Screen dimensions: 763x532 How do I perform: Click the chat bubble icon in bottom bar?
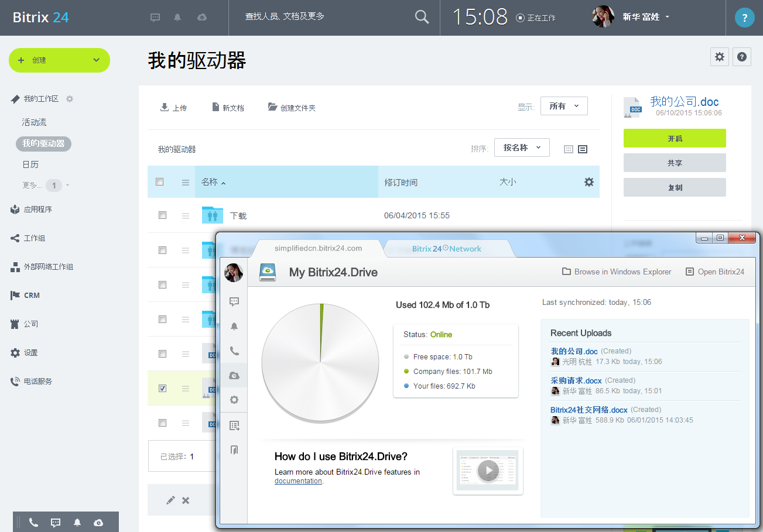(x=56, y=523)
